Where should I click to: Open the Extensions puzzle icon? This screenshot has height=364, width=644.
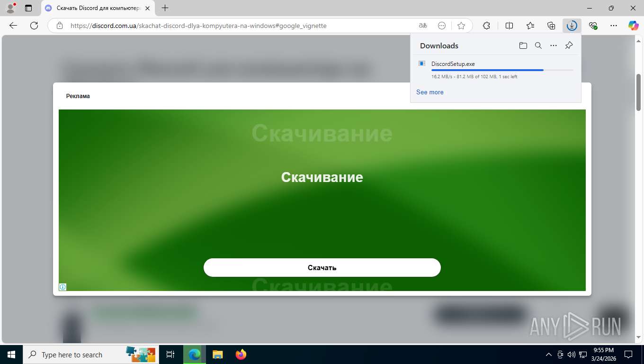[486, 26]
